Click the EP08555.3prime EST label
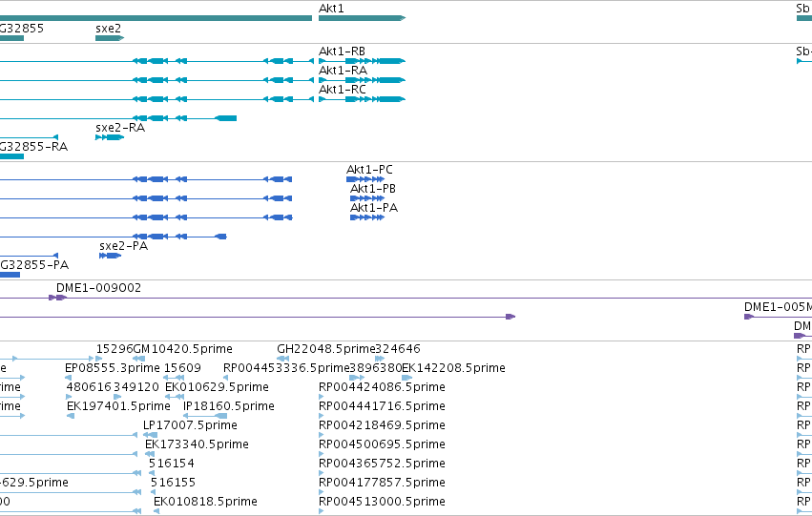 tap(113, 368)
